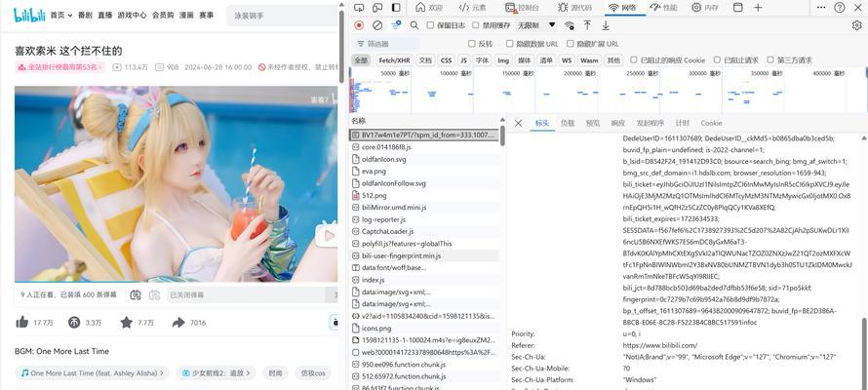Click play button overlay on video
This screenshot has width=868, height=390.
coord(328,236)
